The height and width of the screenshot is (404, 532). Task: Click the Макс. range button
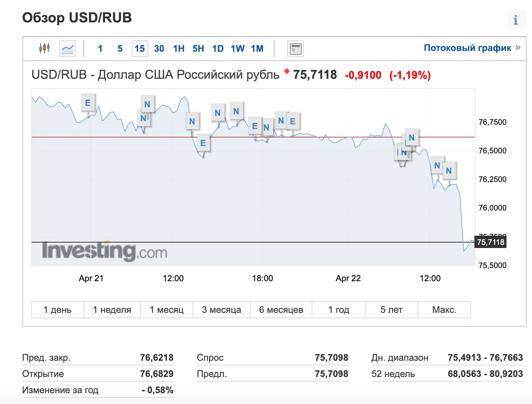444,310
